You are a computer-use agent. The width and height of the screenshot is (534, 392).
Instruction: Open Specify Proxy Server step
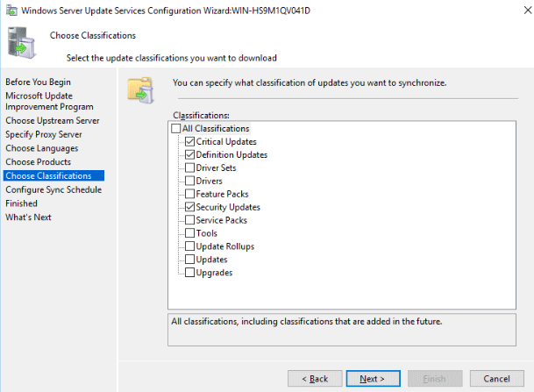point(44,134)
